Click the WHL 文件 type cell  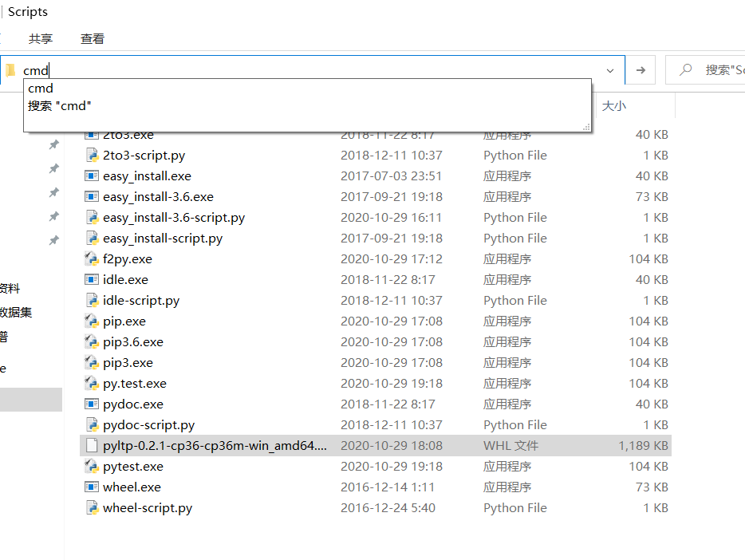pos(510,446)
